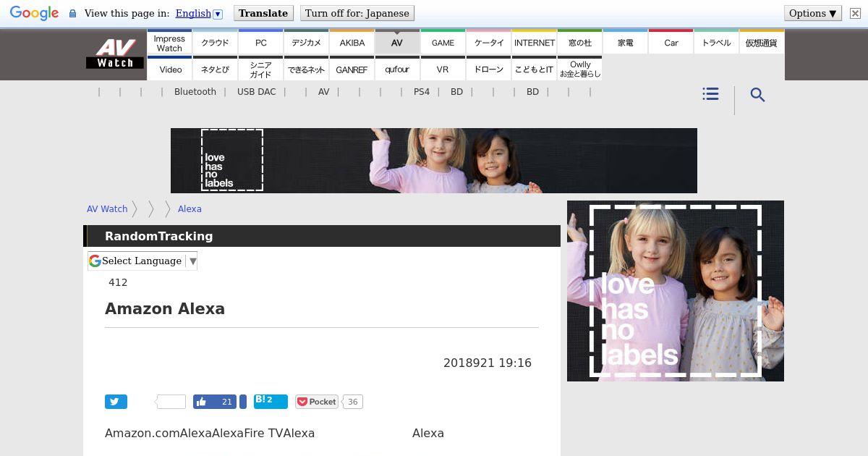Image resolution: width=868 pixels, height=456 pixels.
Task: Open the 家電 tab
Action: [x=625, y=43]
